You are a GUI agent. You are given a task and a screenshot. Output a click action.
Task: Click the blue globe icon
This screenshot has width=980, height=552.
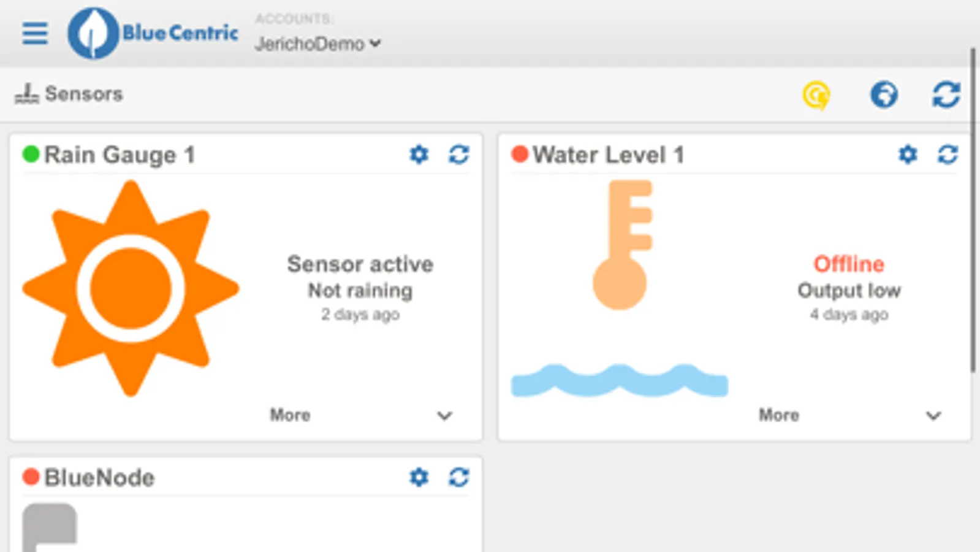coord(884,95)
